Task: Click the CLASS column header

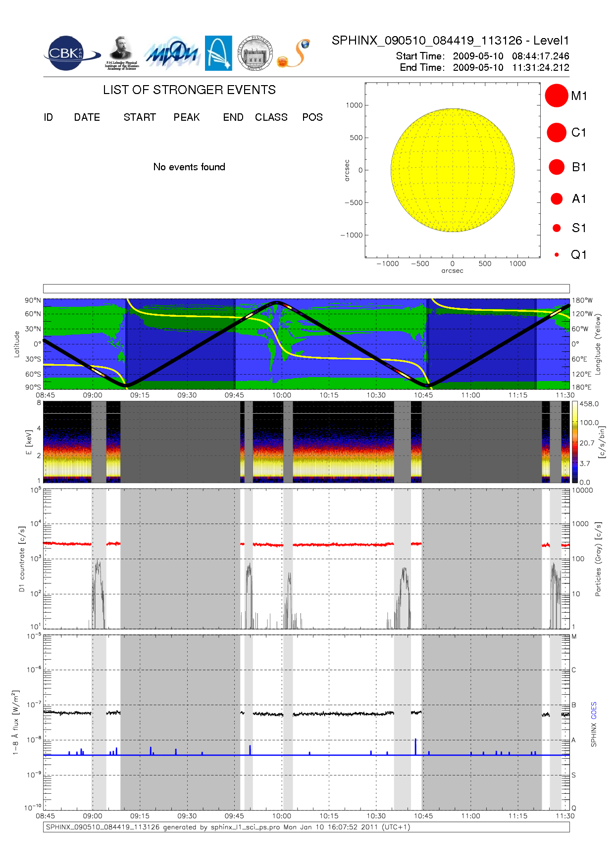Action: click(271, 117)
